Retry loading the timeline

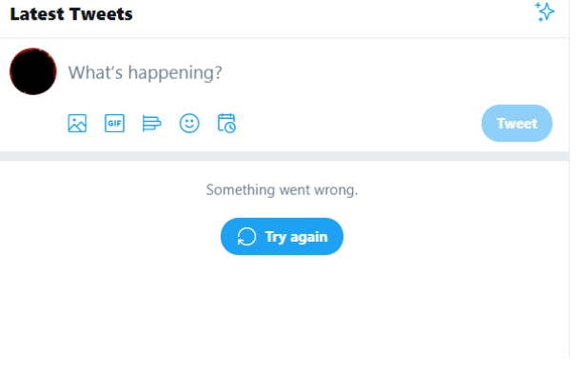click(282, 237)
